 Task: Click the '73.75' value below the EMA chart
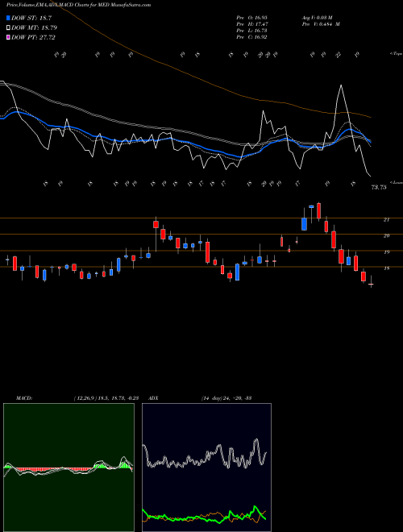click(x=379, y=187)
